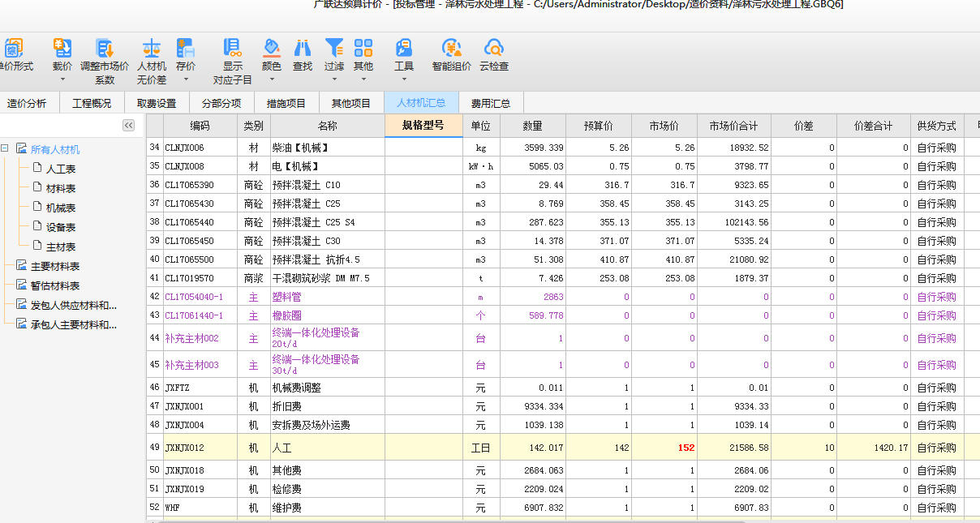Open the 工具 toolbar icon
Image resolution: width=980 pixels, height=523 pixels.
(x=404, y=48)
